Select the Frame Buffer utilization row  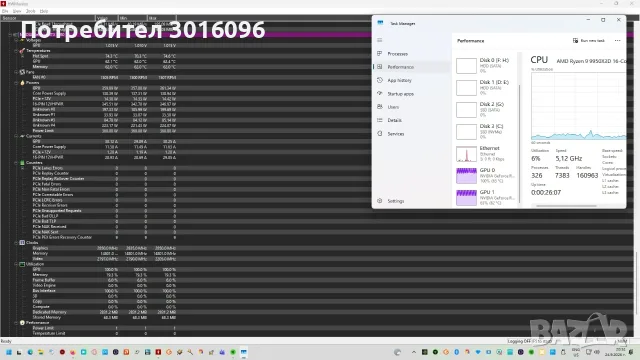pos(104,280)
